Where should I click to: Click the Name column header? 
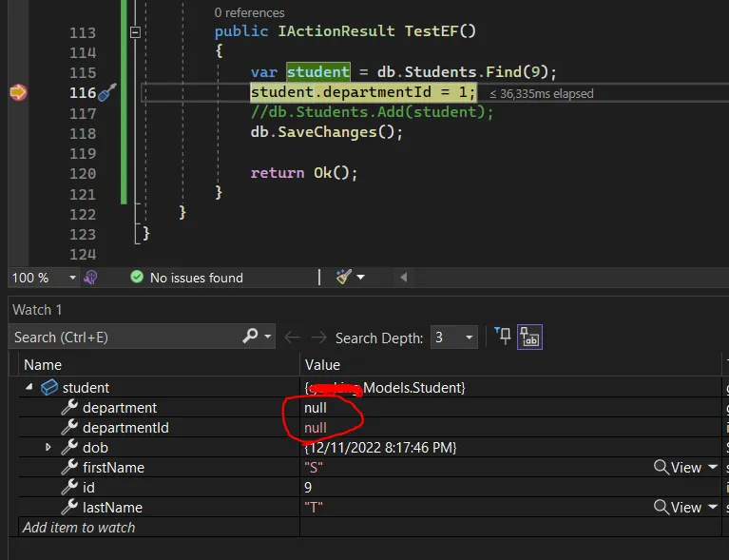43,365
